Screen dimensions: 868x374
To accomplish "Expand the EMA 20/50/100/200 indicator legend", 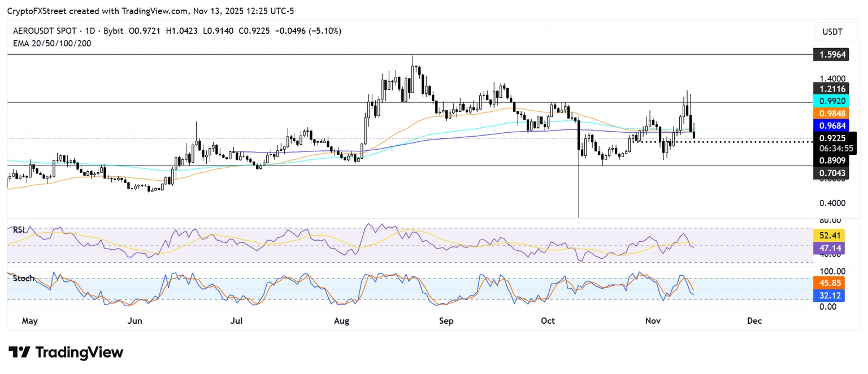I will tap(52, 44).
